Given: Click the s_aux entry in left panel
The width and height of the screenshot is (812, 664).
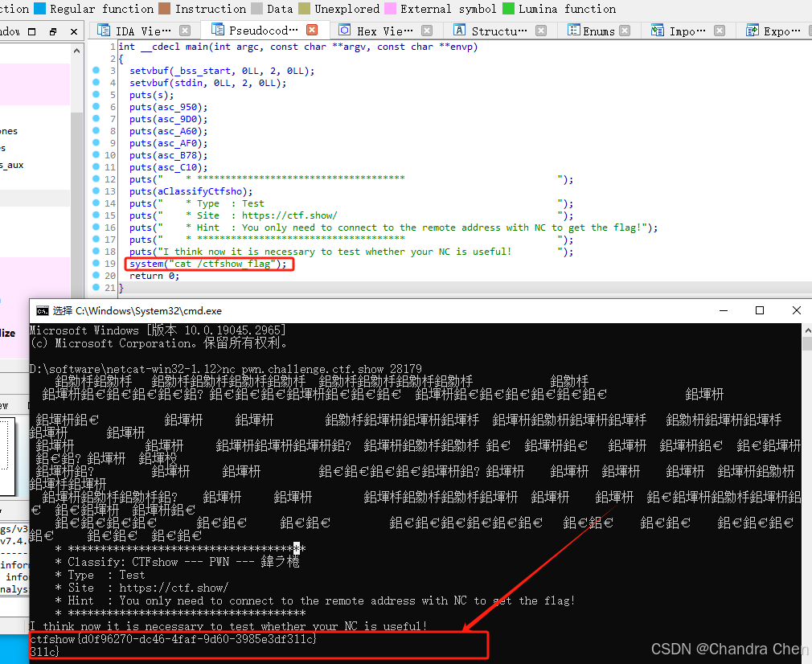Looking at the screenshot, I should click(x=12, y=166).
